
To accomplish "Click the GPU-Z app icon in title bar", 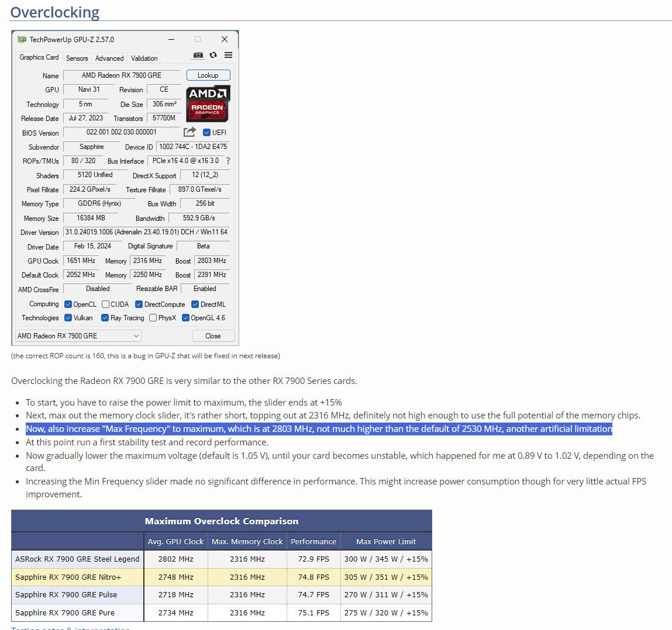I will pyautogui.click(x=22, y=39).
